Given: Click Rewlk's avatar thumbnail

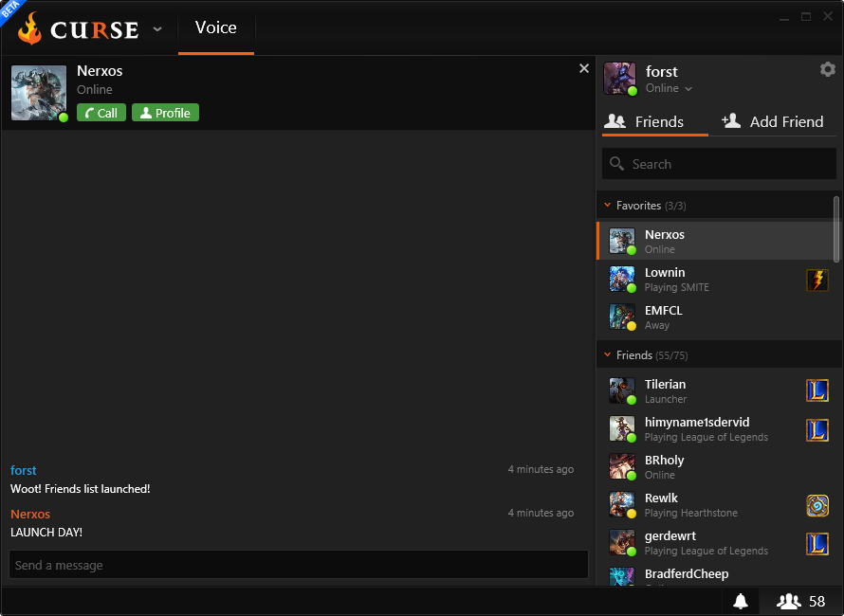Looking at the screenshot, I should 622,504.
